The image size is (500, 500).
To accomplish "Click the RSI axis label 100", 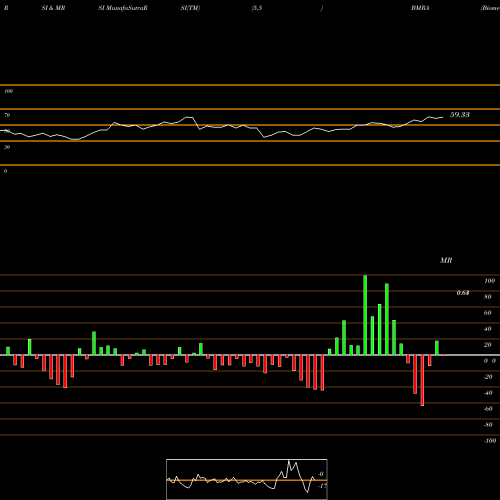I will pyautogui.click(x=9, y=91).
